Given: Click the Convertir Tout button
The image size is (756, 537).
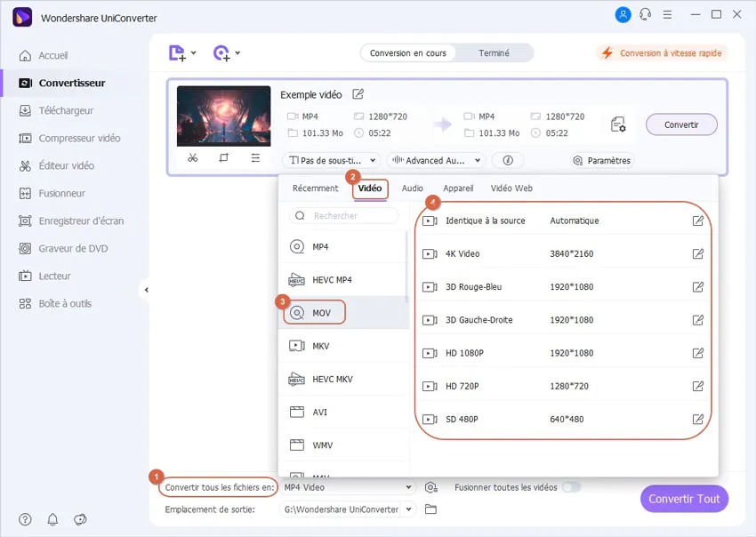Looking at the screenshot, I should [684, 499].
